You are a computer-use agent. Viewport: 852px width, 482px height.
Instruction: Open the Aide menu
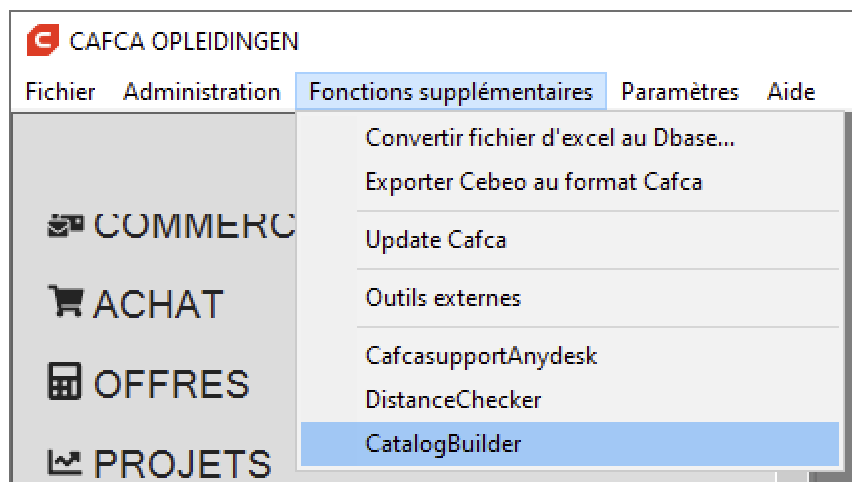coord(791,91)
